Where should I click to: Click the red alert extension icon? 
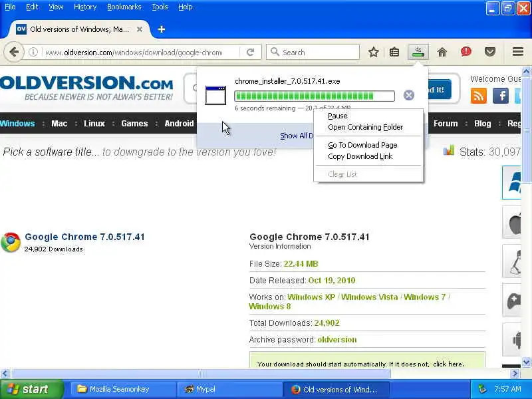coord(466,52)
